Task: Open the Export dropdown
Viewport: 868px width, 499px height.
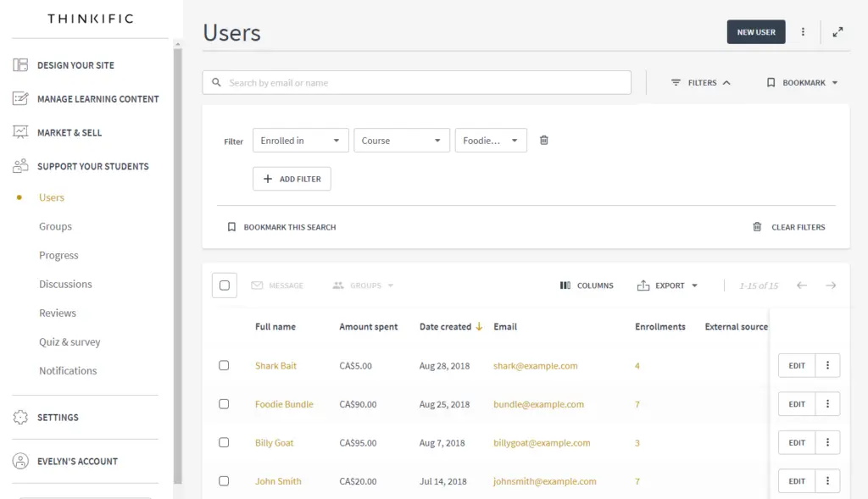Action: 668,286
